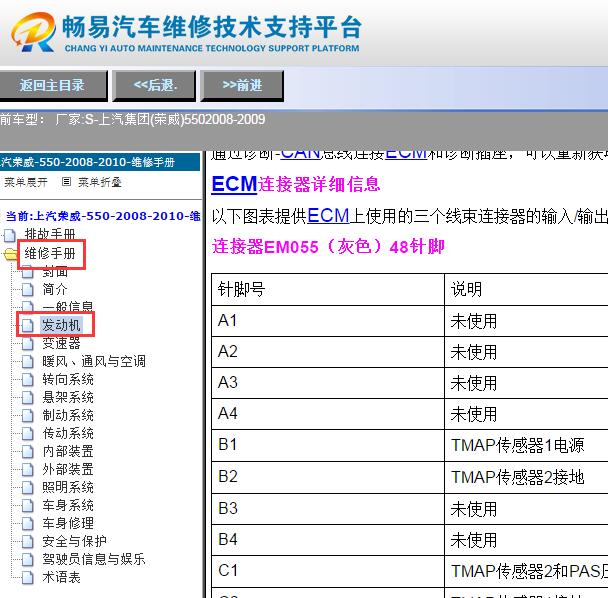Open the 外部装置 section

point(68,469)
